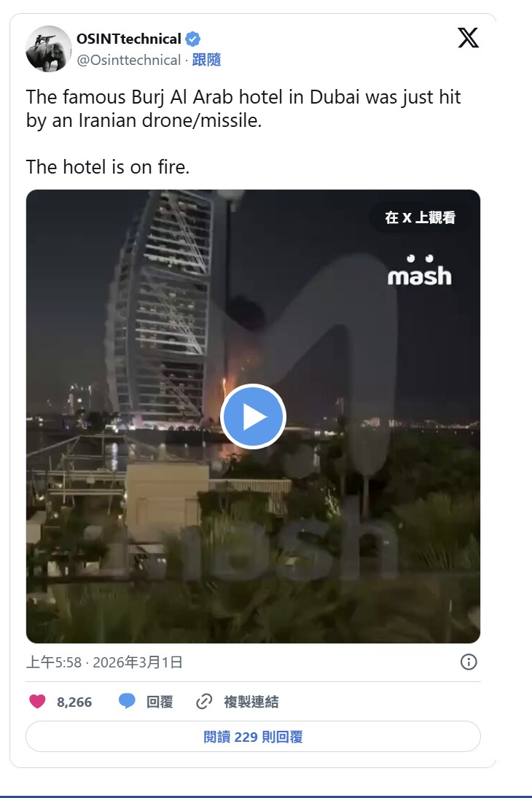This screenshot has width=532, height=798.
Task: Click the 在 X 上觀看 button
Action: [420, 217]
